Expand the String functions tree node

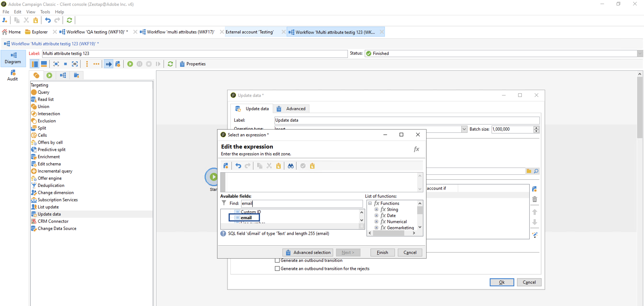tap(376, 209)
